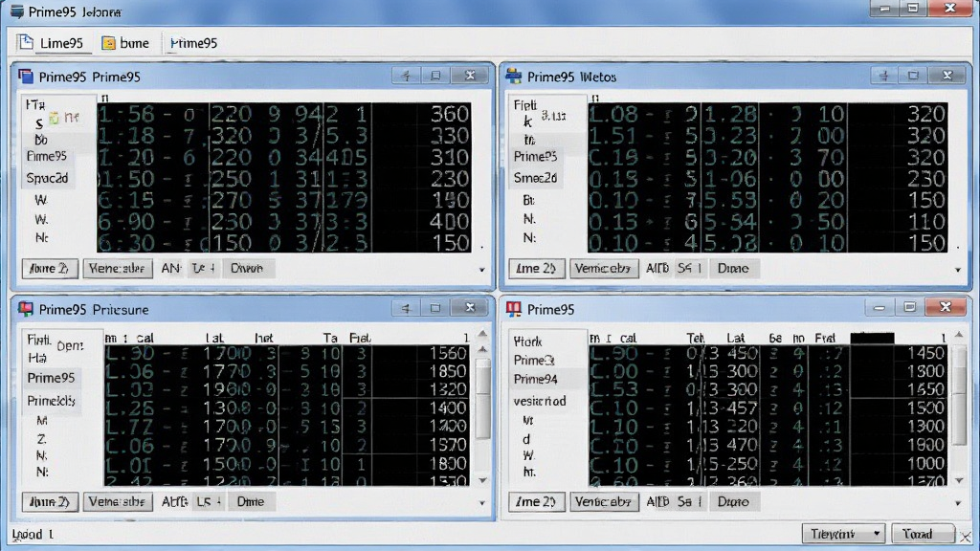
Task: Click Dneen tab in Prime95 Prime95 window
Action: pos(247,269)
